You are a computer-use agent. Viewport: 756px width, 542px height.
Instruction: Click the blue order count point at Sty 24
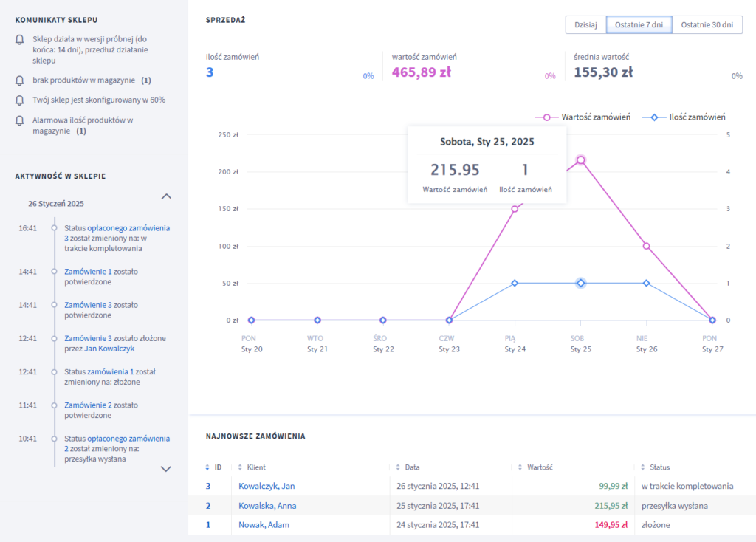point(515,283)
